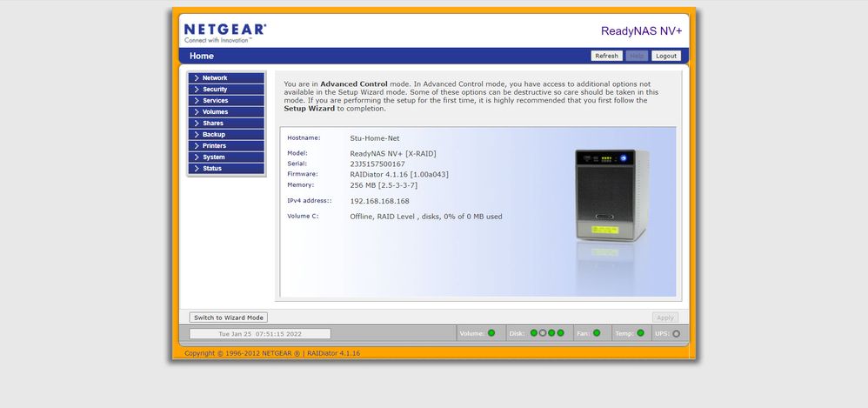Open the Services menu item

pyautogui.click(x=226, y=101)
